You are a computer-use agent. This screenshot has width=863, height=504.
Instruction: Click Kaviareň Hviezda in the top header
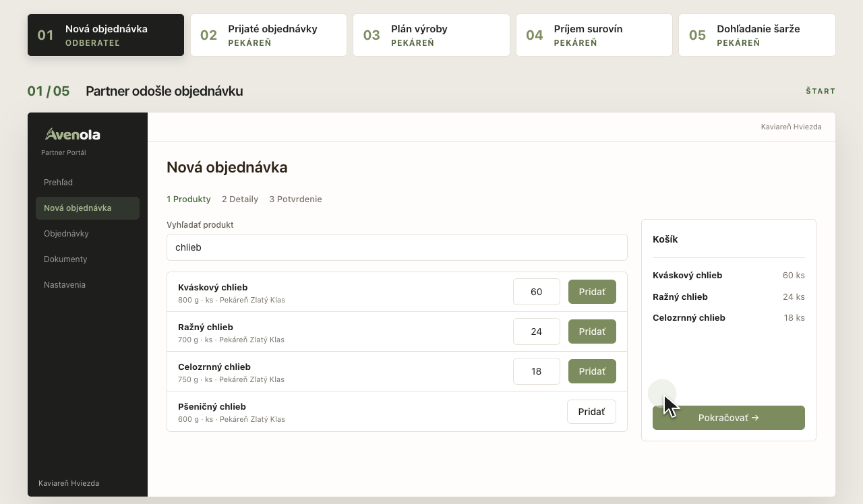click(792, 127)
